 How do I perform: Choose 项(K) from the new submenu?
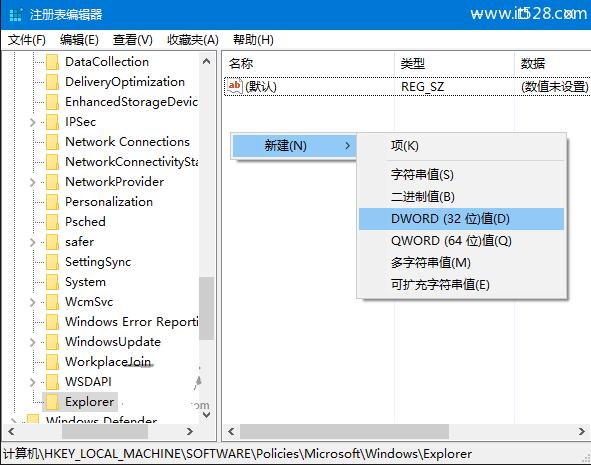coord(461,145)
